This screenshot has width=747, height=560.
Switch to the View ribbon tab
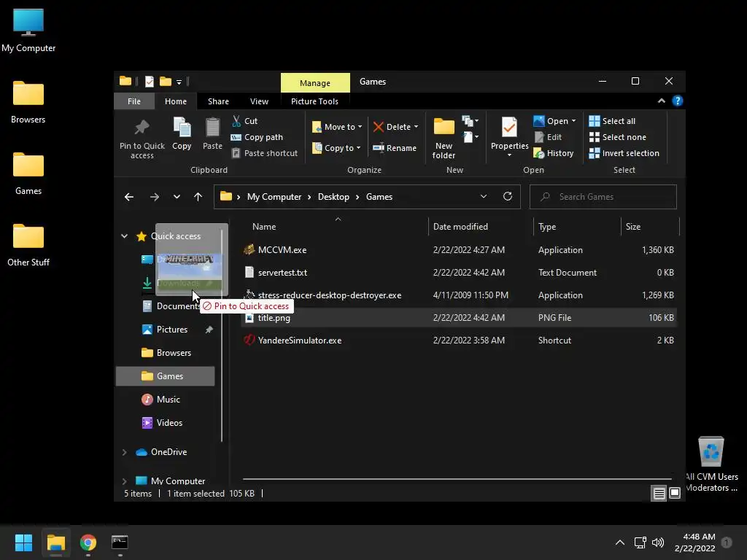click(259, 101)
